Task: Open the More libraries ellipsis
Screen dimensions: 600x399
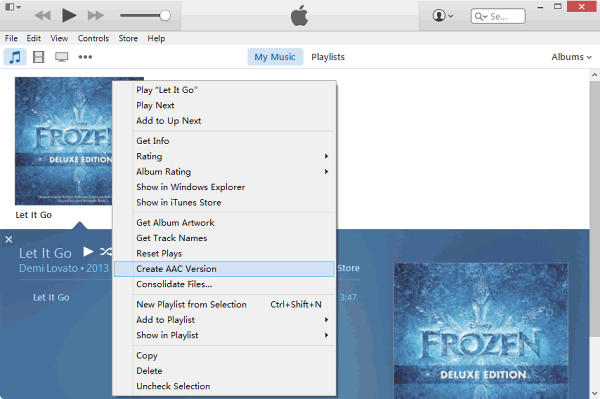Action: (85, 57)
